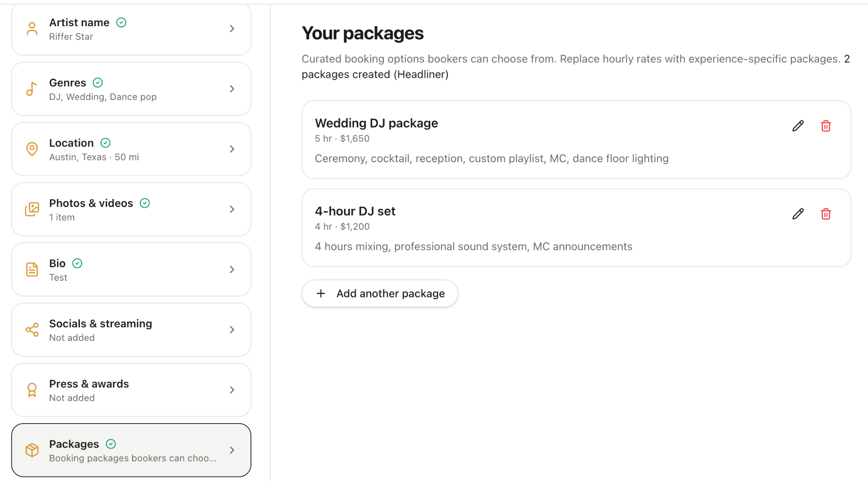Click the green checkmark next to Artist name
Image resolution: width=868 pixels, height=481 pixels.
121,22
